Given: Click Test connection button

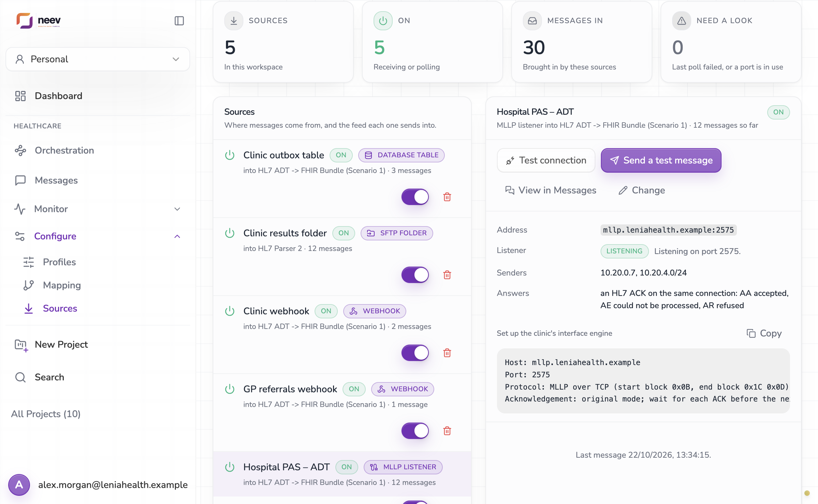Looking at the screenshot, I should [546, 160].
